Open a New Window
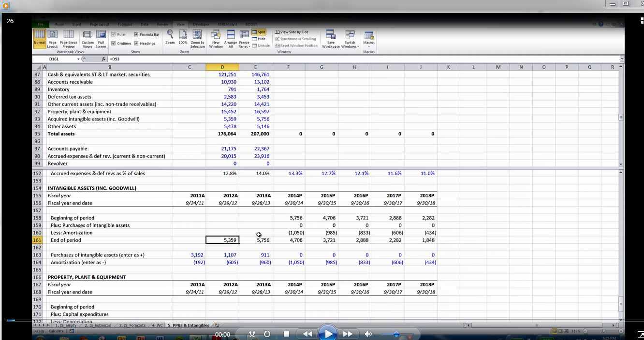Image resolution: width=644 pixels, height=340 pixels. pos(216,38)
